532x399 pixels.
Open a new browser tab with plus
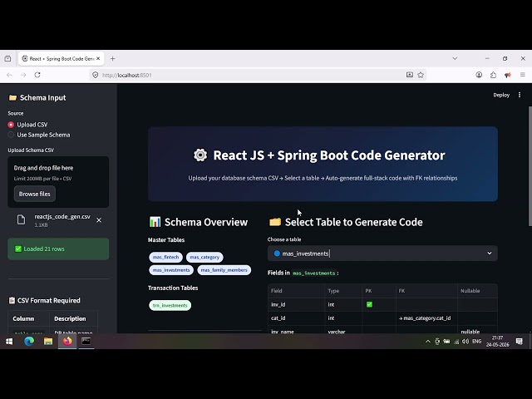[113, 59]
